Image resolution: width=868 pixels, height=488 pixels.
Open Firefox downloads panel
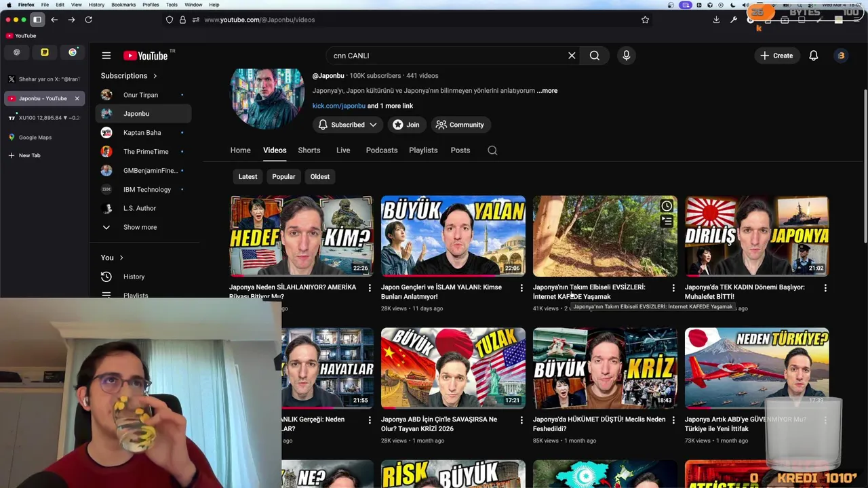[716, 20]
